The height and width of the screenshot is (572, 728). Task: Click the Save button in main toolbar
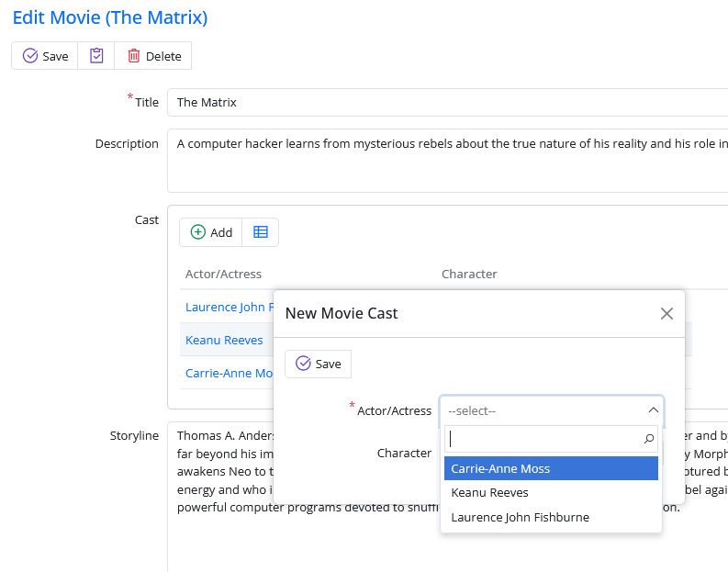click(45, 56)
